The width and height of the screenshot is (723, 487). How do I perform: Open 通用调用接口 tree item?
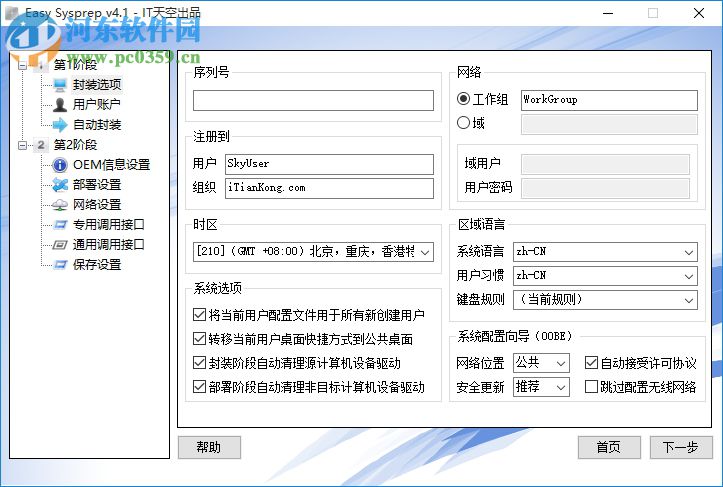[108, 244]
